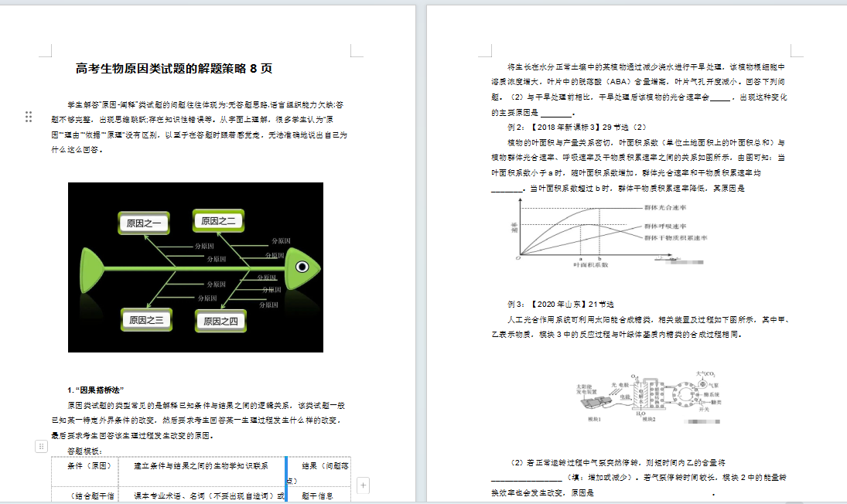Viewport: 847px width, 504px height.
Task: Select the green fishbone diagram image
Action: point(196,267)
